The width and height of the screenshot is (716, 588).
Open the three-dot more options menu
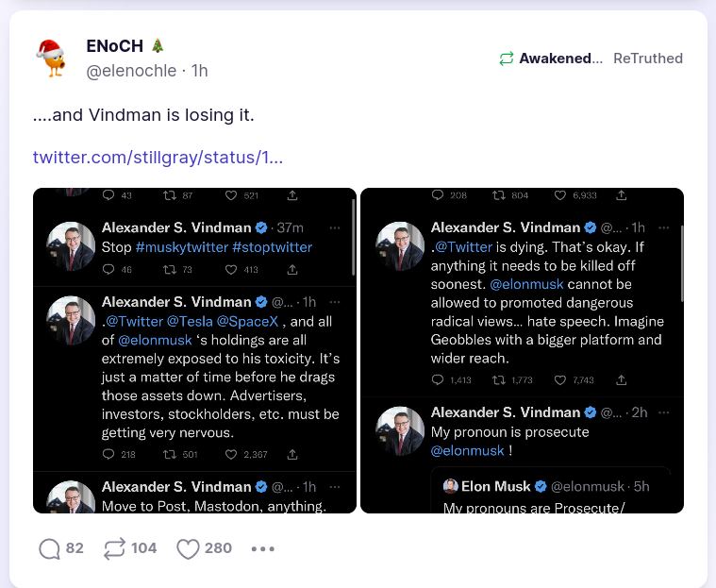click(x=263, y=548)
